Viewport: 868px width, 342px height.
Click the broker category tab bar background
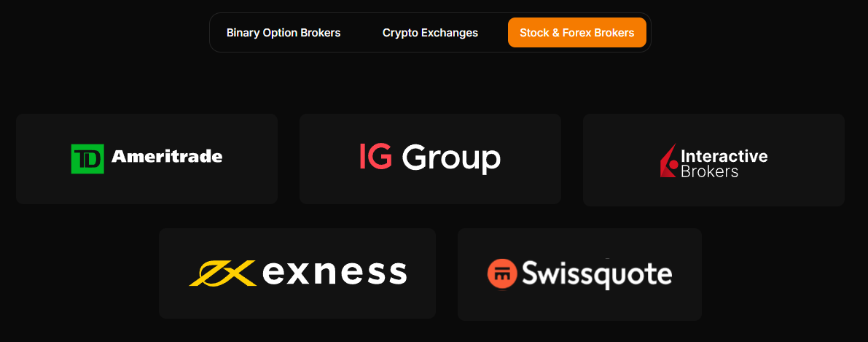[361, 33]
